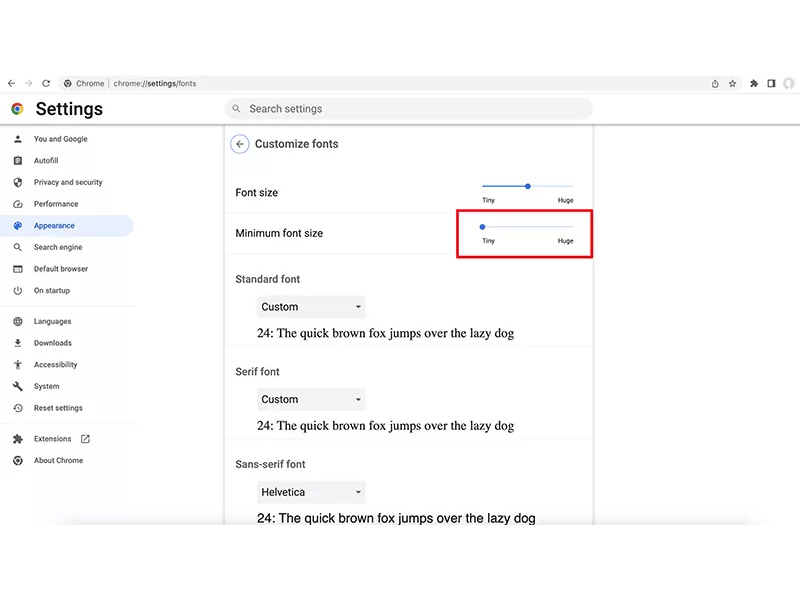Click the Reset settings clock icon
The height and width of the screenshot is (600, 800).
pyautogui.click(x=18, y=408)
